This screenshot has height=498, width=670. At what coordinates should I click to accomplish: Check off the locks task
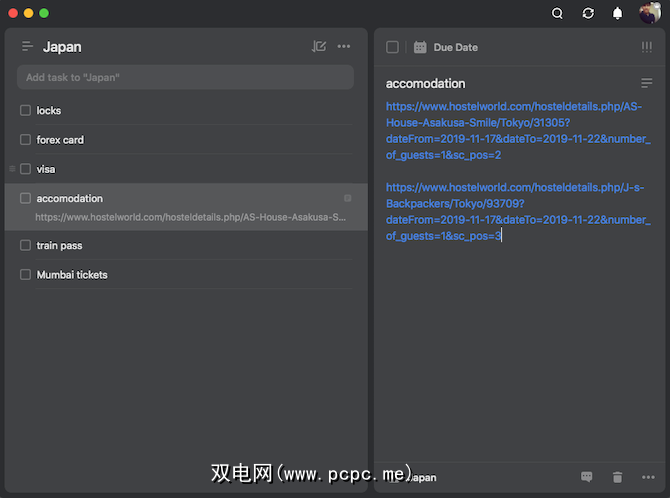[x=26, y=111]
